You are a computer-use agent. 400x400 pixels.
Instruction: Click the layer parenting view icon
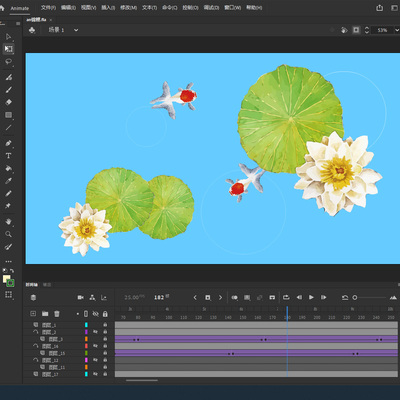(92, 297)
